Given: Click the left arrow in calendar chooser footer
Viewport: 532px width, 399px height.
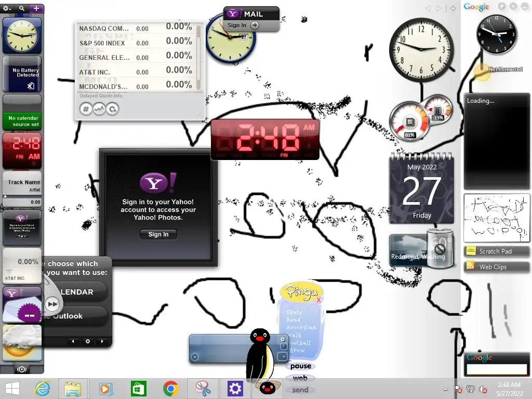Looking at the screenshot, I should pos(73,341).
